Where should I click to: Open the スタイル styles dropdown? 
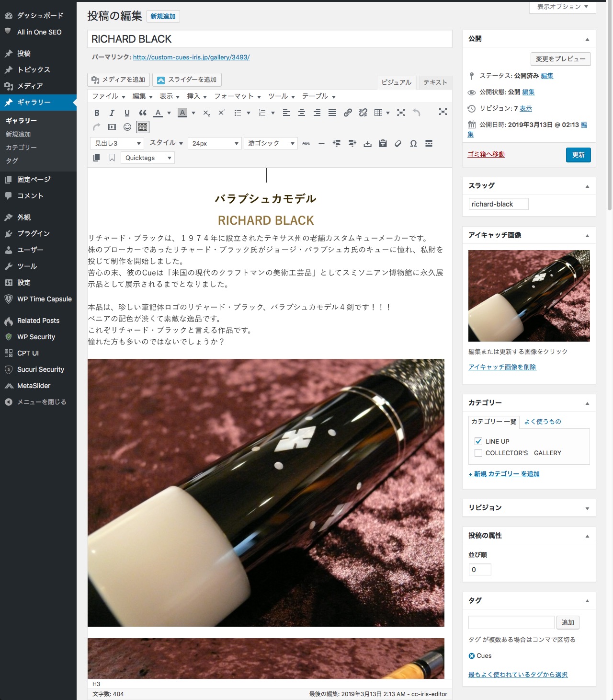pyautogui.click(x=166, y=143)
